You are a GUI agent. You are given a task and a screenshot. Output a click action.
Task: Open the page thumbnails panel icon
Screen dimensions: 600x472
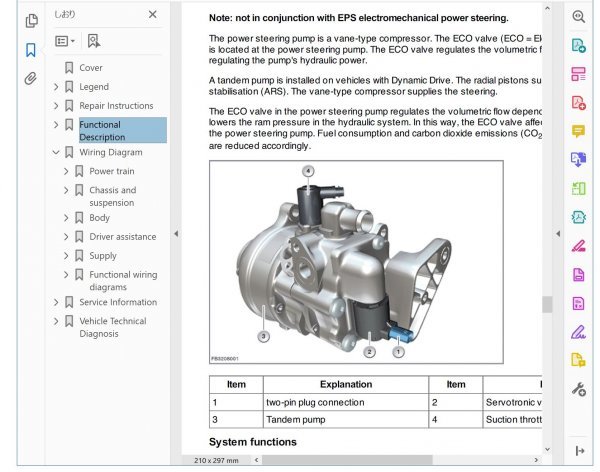pyautogui.click(x=31, y=21)
